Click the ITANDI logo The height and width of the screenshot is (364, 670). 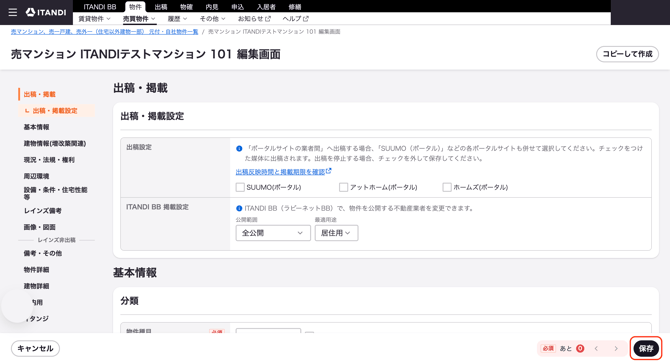(46, 12)
